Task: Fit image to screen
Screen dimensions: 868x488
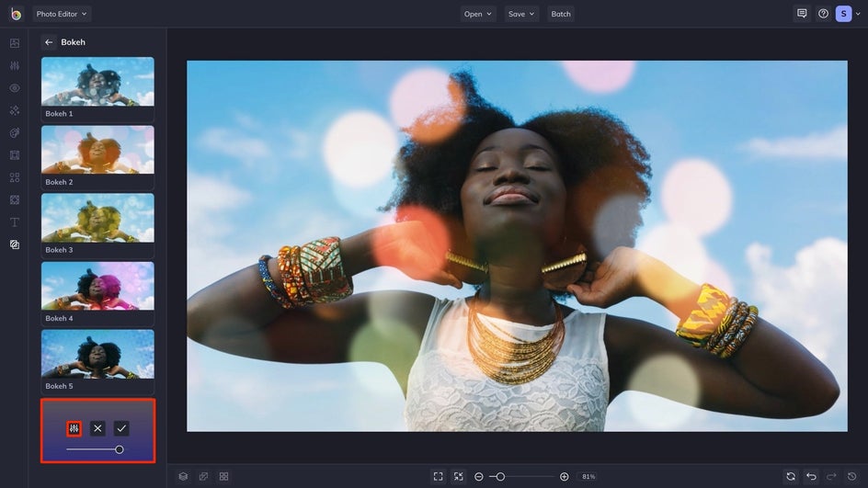Action: [x=438, y=476]
